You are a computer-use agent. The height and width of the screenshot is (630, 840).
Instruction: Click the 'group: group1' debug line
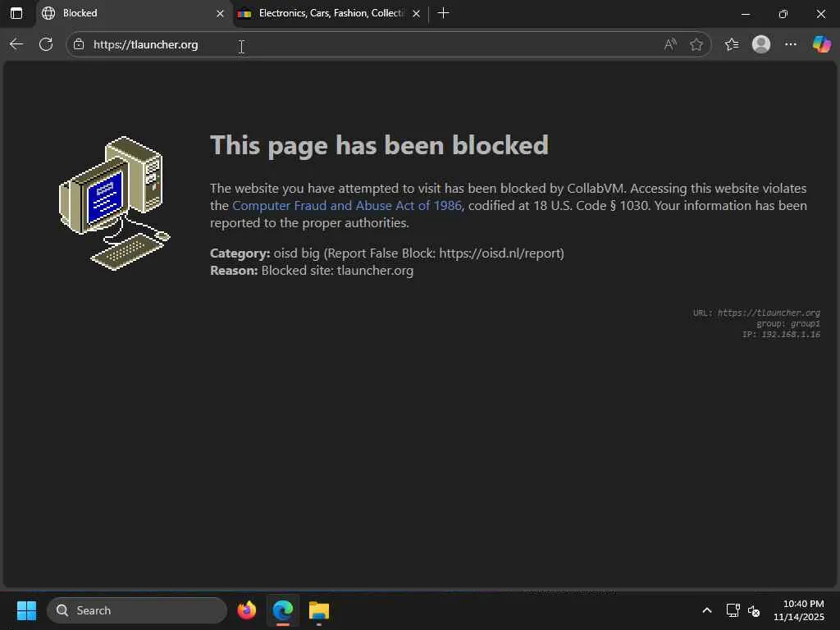[788, 323]
